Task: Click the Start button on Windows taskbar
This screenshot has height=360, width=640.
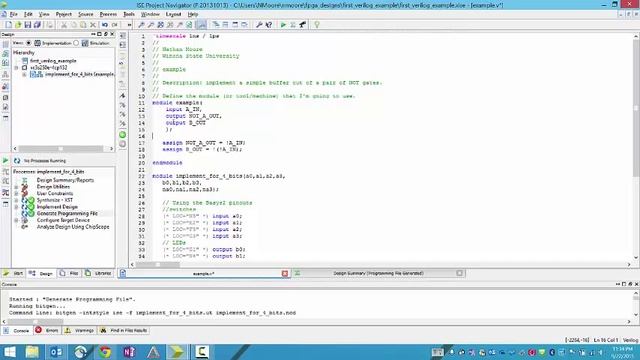Action: click(9, 352)
